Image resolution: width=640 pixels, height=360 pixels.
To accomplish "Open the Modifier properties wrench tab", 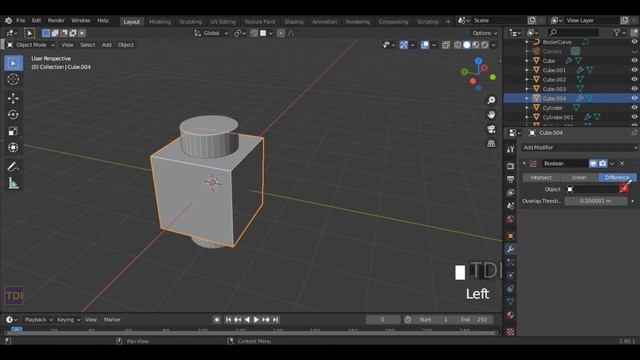I will pos(510,249).
